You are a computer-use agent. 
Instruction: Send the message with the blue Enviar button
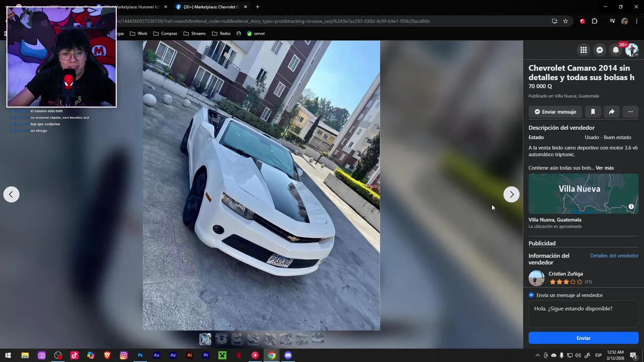[584, 338]
